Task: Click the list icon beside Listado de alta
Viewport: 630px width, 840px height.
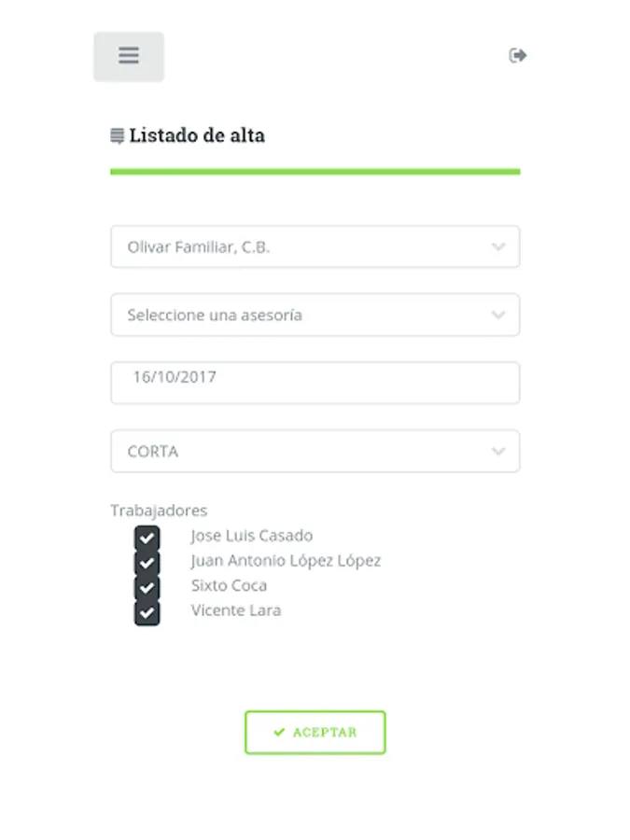Action: (118, 135)
